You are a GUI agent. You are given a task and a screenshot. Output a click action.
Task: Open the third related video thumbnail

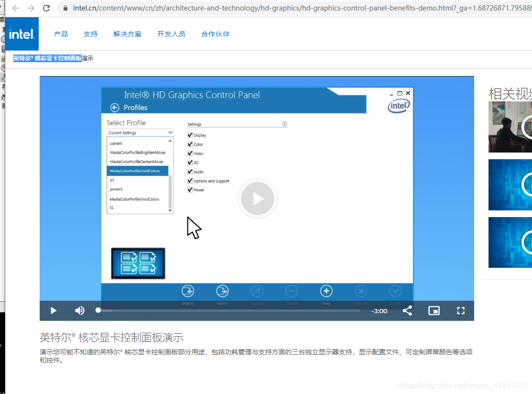tap(510, 242)
